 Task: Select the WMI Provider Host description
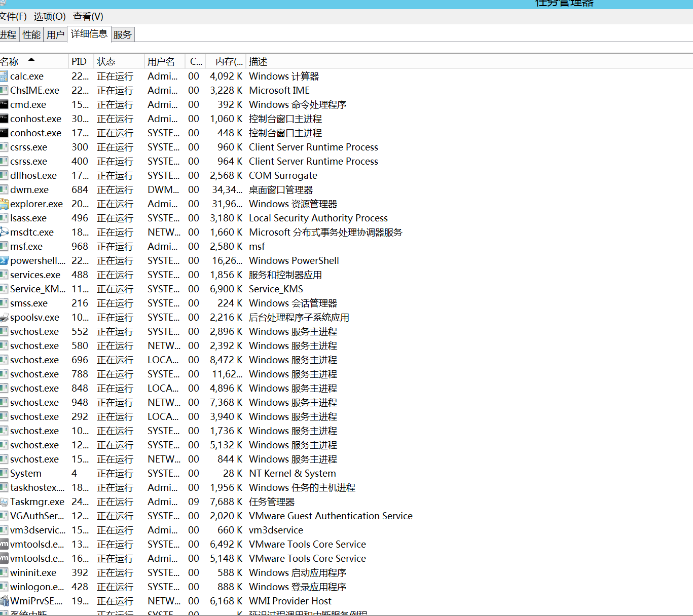[290, 601]
